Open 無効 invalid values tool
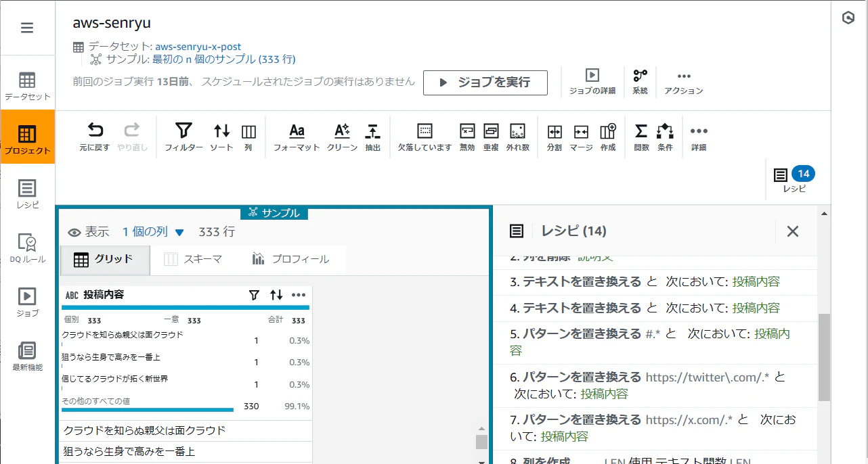The width and height of the screenshot is (868, 464). click(467, 137)
